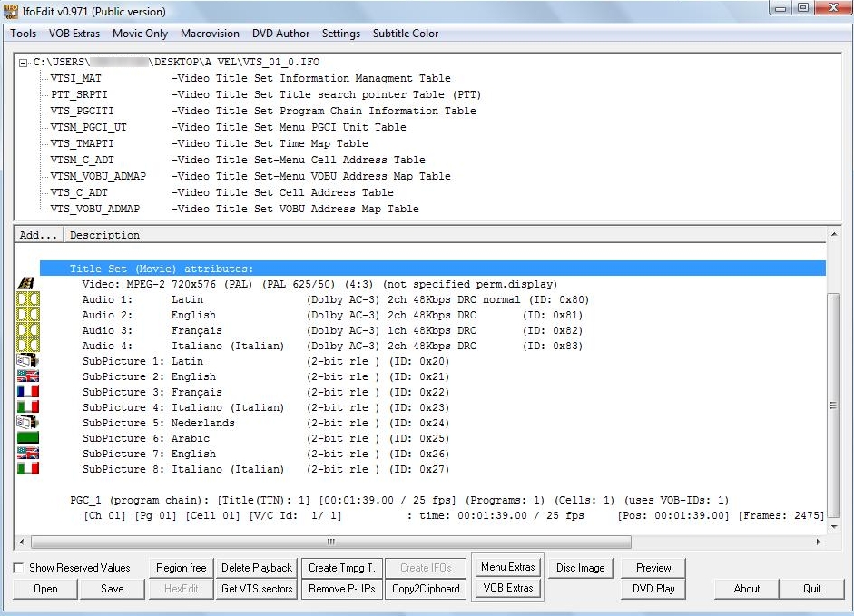
Task: Select the 'Title Set (Movie) attributes:' row
Action: 433,269
